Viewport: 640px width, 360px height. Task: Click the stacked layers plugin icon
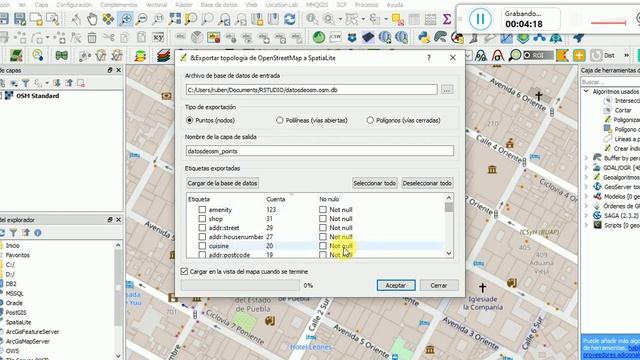tap(164, 56)
